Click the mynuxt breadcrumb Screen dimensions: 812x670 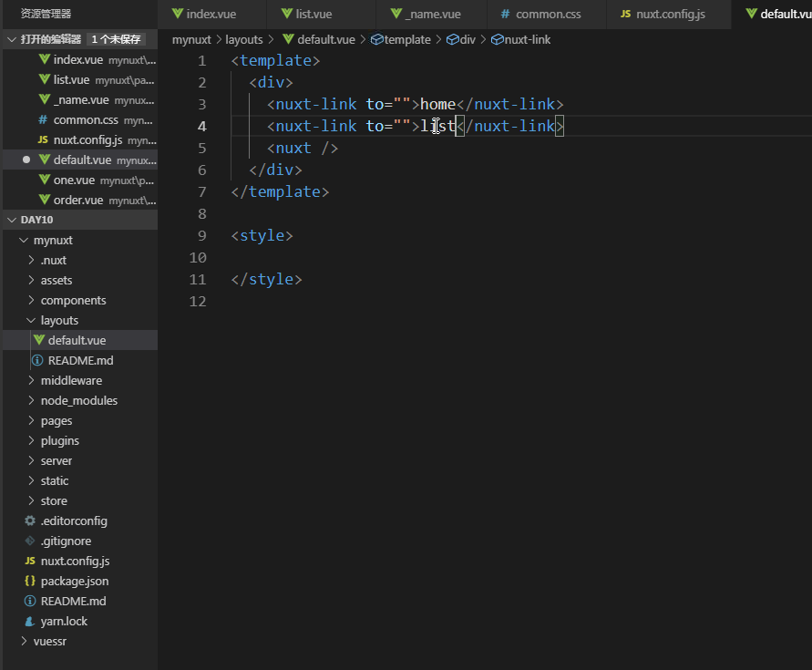tap(191, 39)
